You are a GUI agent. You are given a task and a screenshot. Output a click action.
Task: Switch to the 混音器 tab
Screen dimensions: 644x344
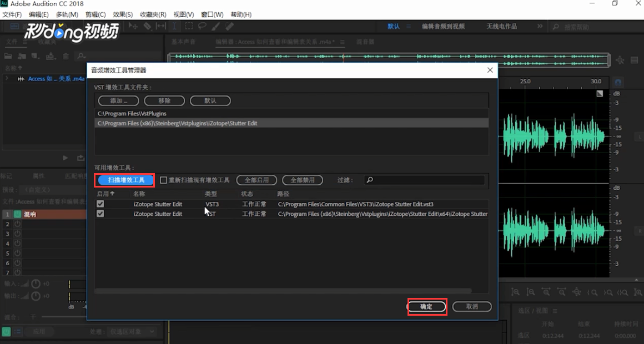[x=365, y=42]
